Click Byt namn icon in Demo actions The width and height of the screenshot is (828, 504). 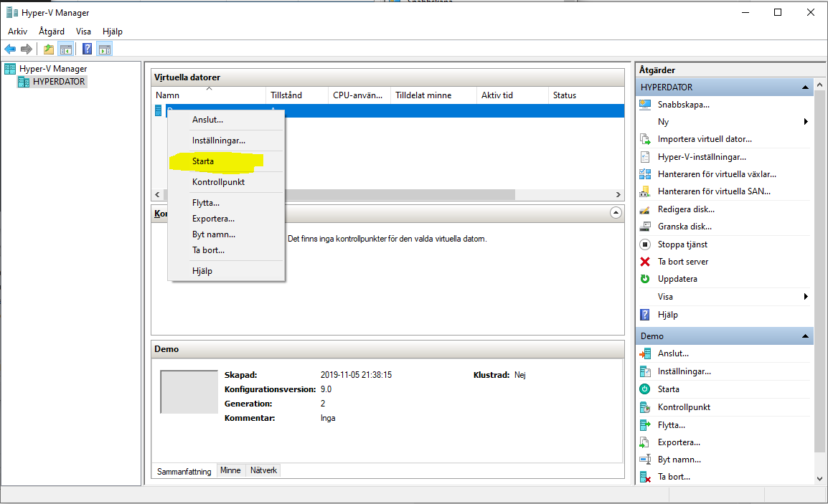click(x=645, y=459)
